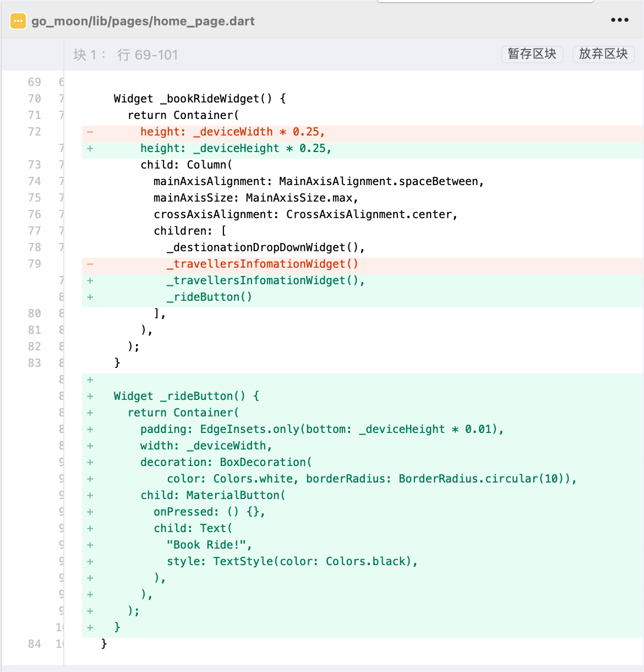The width and height of the screenshot is (644, 672).
Task: Select the added onPressed: () {} line
Action: [x=209, y=512]
